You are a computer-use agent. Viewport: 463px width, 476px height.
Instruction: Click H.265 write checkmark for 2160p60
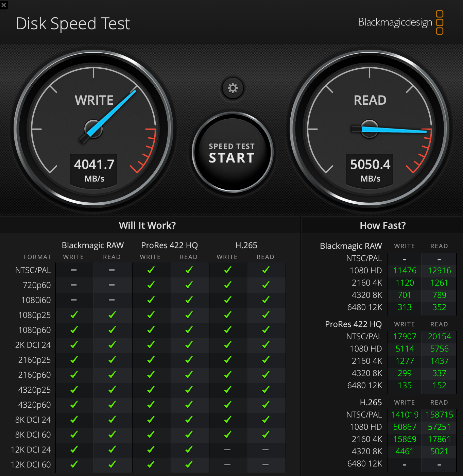pyautogui.click(x=227, y=374)
